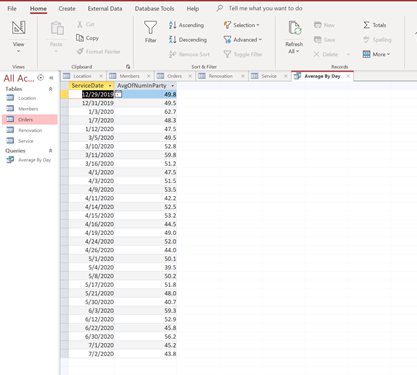The width and height of the screenshot is (417, 375).
Task: Collapse the Queries group
Action: (x=51, y=151)
